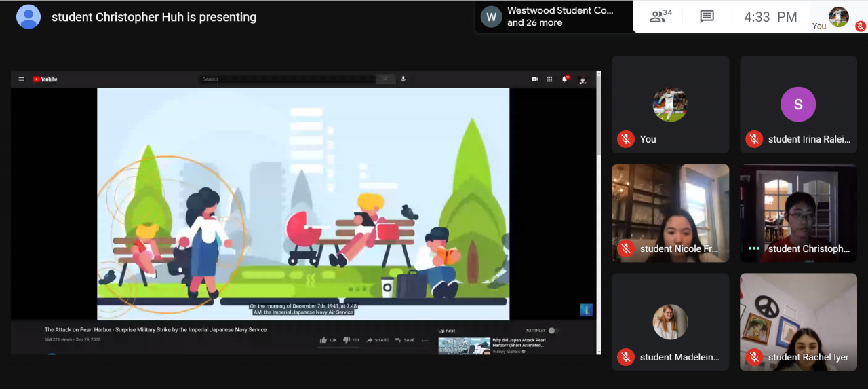Click muted mic icon on Madeleine's tile

coord(625,357)
